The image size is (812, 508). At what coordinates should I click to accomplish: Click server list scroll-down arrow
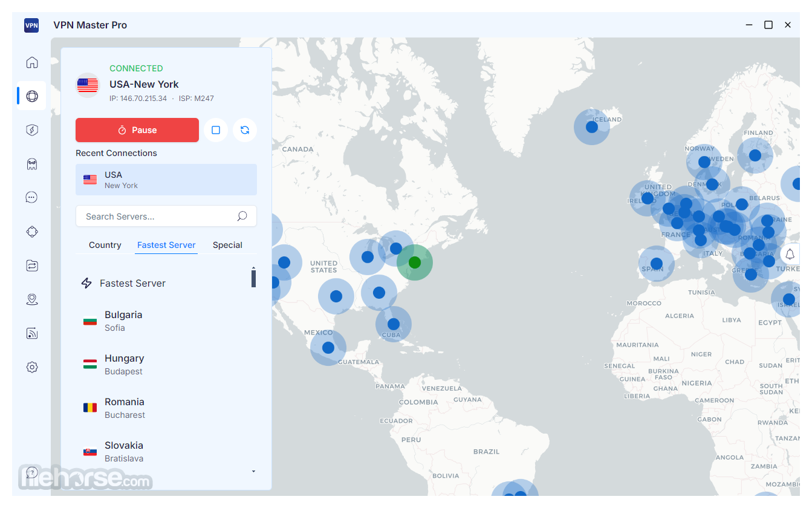[253, 472]
